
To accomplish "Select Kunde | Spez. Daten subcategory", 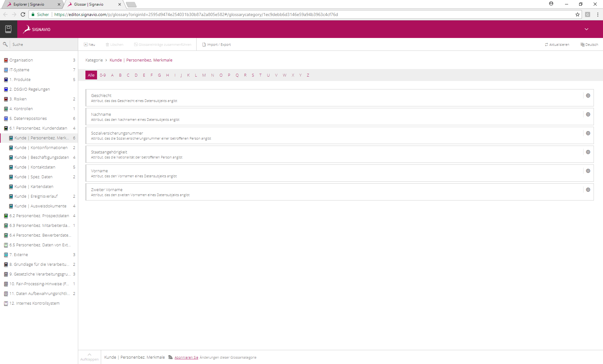I will pyautogui.click(x=39, y=177).
